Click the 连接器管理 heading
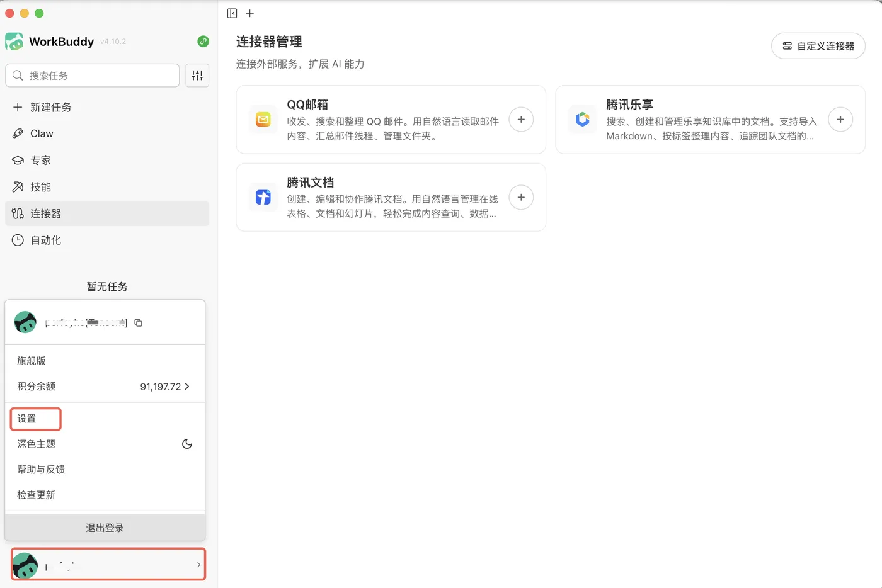The height and width of the screenshot is (588, 882). tap(269, 42)
